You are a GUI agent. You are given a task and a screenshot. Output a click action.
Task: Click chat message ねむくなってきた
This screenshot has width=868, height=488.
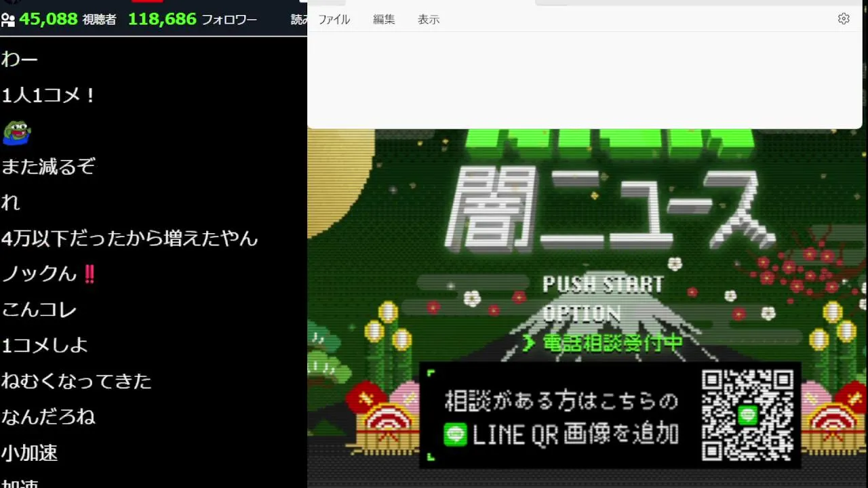point(76,381)
